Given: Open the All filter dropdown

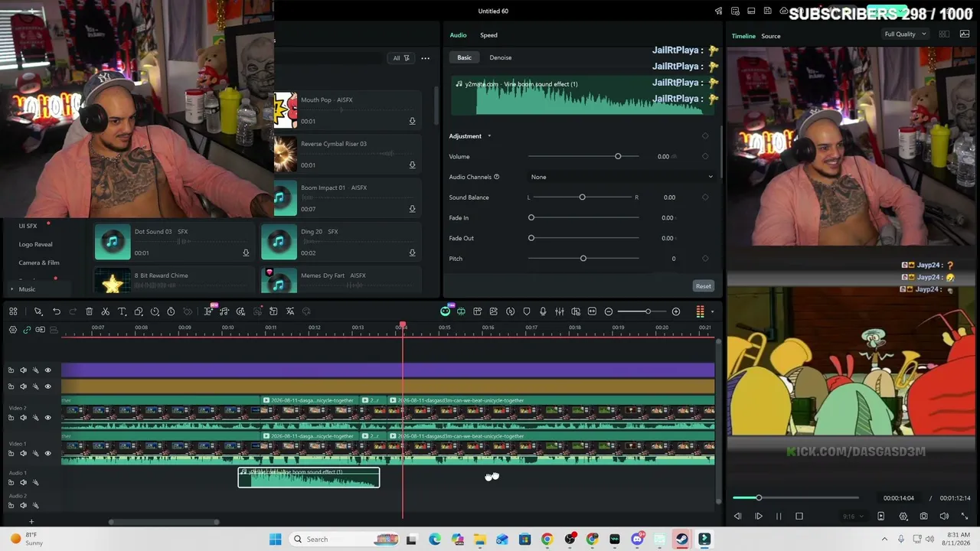Looking at the screenshot, I should click(401, 58).
